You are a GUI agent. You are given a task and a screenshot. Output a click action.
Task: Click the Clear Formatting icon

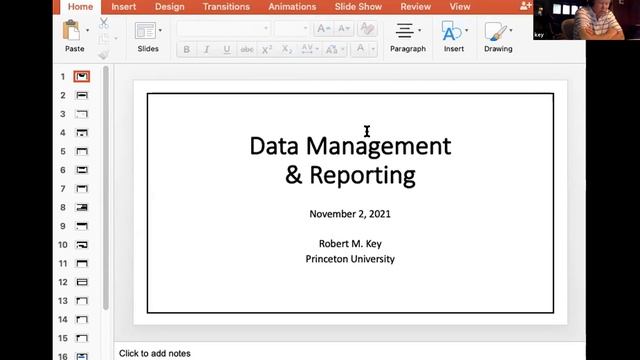point(367,29)
